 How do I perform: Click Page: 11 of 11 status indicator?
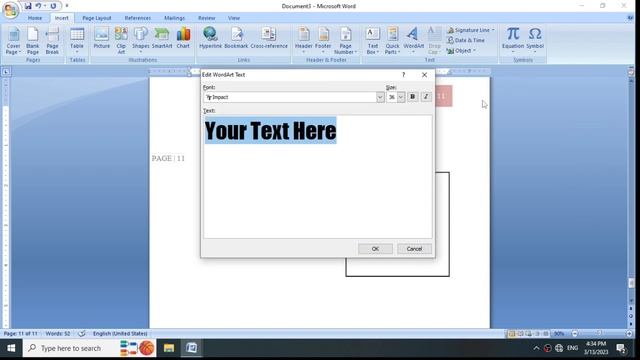tap(20, 333)
